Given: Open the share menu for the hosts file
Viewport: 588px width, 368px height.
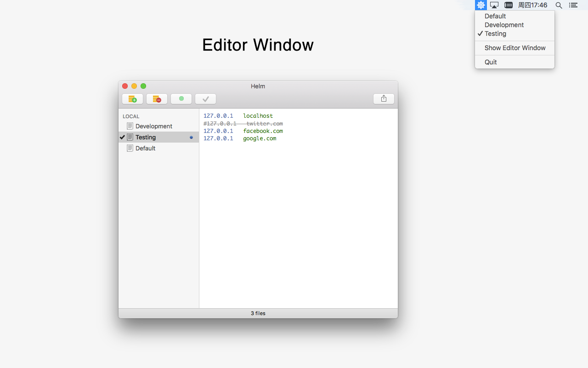Looking at the screenshot, I should [384, 98].
